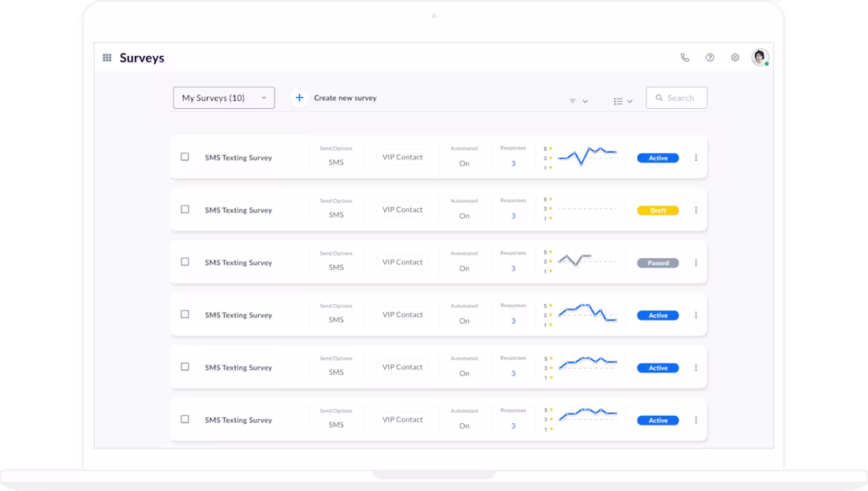Open the kebab menu on the Paused survey
Screen dimensions: 868x491
[x=695, y=262]
